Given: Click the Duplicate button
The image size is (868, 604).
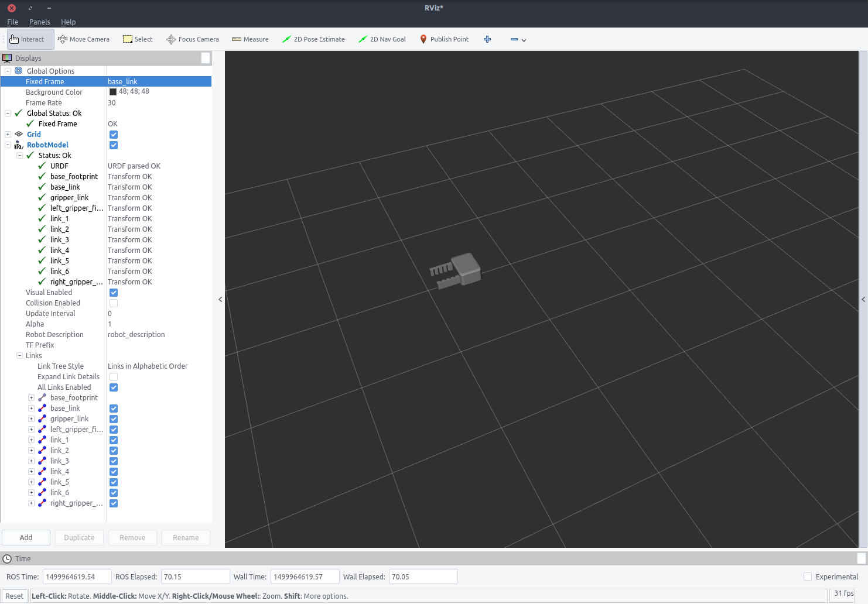Looking at the screenshot, I should pos(79,537).
